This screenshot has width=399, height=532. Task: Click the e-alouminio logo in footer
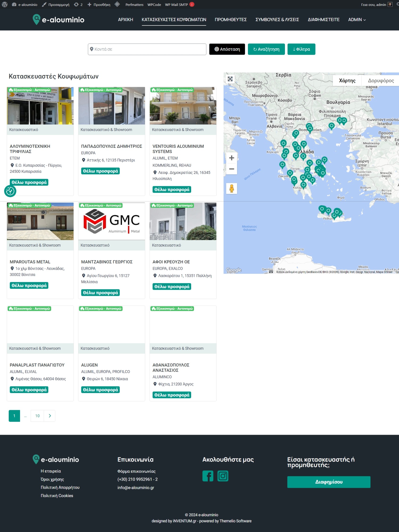[56, 459]
